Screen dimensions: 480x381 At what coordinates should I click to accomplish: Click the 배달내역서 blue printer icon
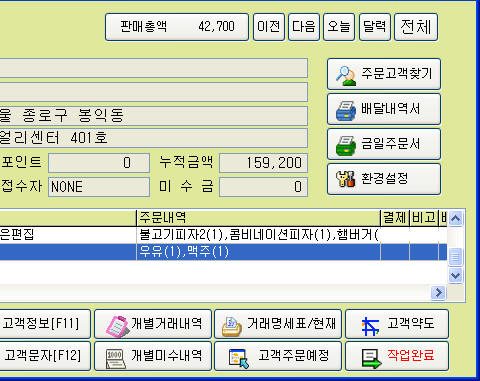point(346,111)
